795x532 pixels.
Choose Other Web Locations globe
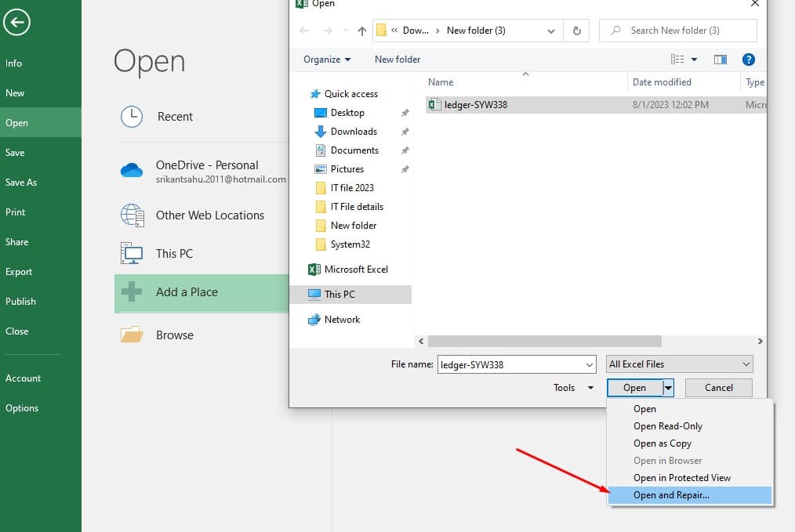coord(132,215)
